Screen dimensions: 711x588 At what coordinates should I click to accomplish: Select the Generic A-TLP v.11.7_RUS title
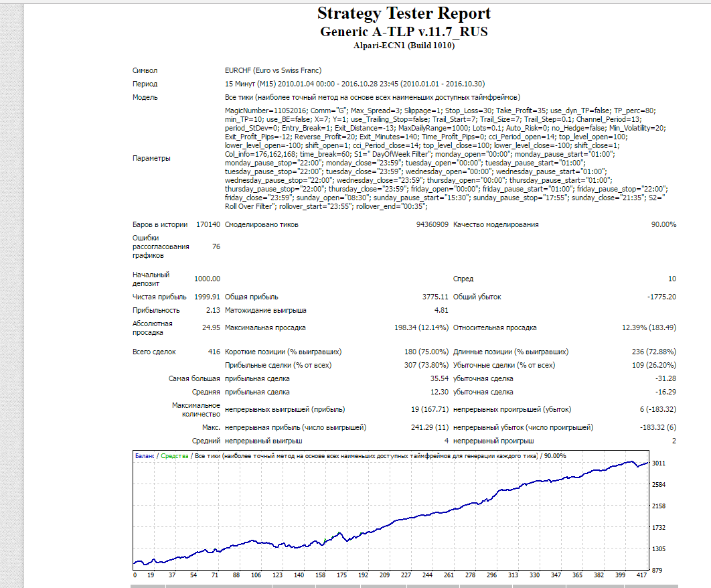404,31
